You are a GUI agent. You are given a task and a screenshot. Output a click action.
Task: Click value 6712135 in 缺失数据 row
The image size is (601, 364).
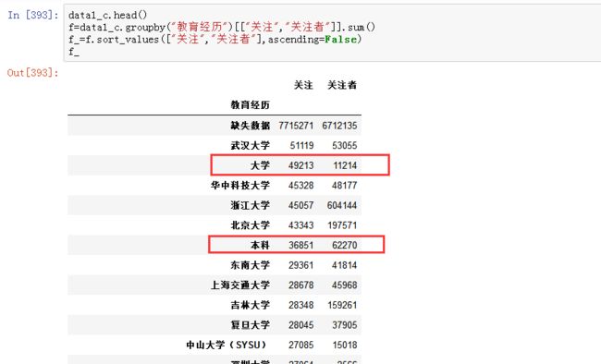[339, 126]
